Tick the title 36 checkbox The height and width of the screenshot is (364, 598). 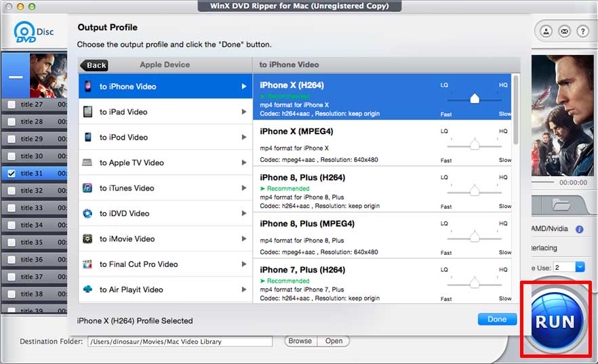(x=12, y=260)
